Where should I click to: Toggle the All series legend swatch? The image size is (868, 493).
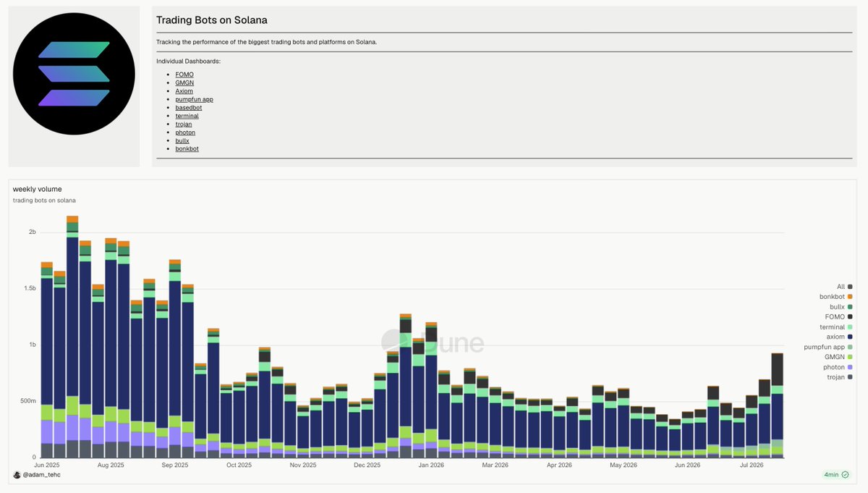[x=850, y=287]
